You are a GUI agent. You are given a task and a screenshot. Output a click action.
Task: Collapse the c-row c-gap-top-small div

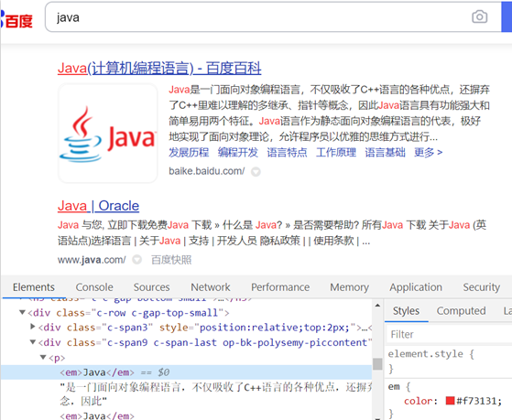[22, 312]
